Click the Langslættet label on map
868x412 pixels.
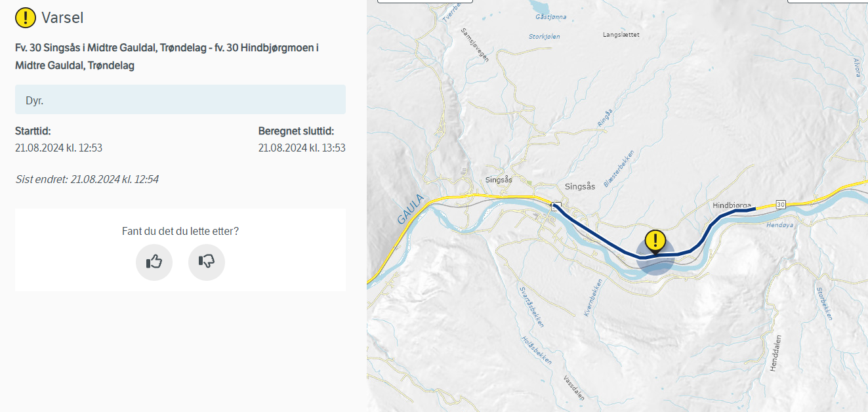[x=621, y=34]
